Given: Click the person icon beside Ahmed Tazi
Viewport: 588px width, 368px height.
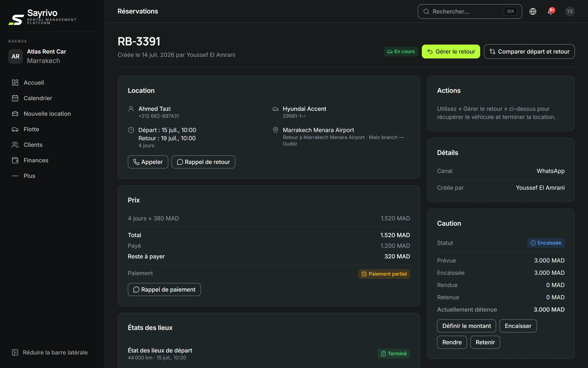Looking at the screenshot, I should coord(131,109).
